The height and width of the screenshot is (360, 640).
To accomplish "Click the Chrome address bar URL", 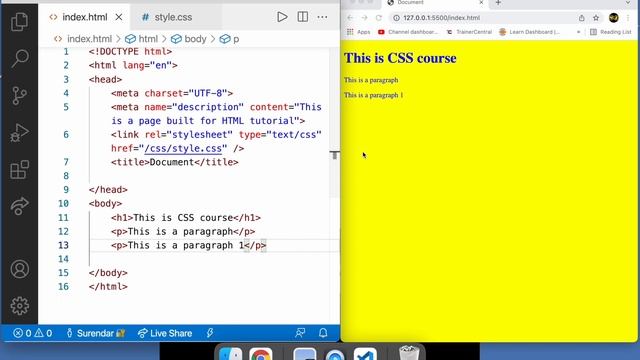I will [441, 18].
